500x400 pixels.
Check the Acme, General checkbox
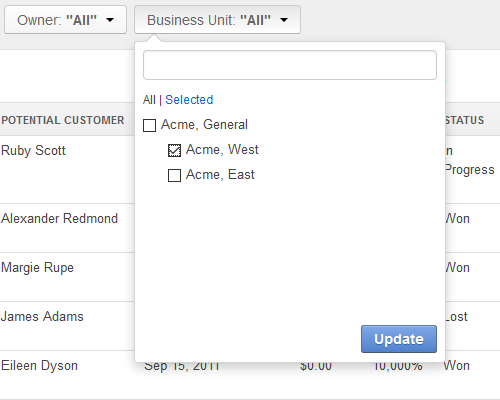(149, 125)
